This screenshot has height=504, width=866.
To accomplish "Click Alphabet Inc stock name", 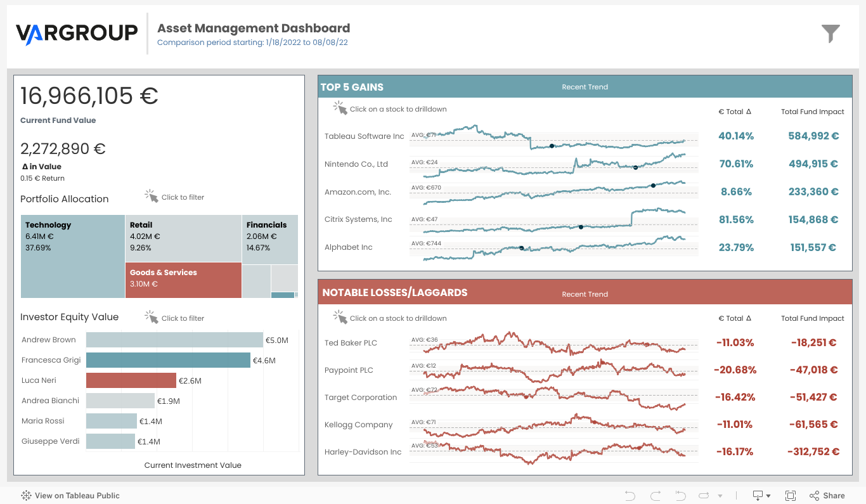I will coord(348,247).
